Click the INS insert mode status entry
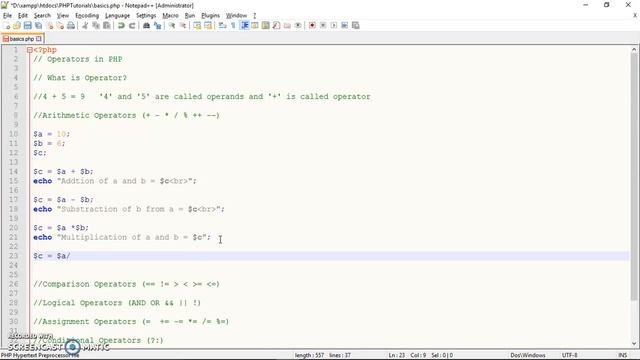 tap(623, 355)
